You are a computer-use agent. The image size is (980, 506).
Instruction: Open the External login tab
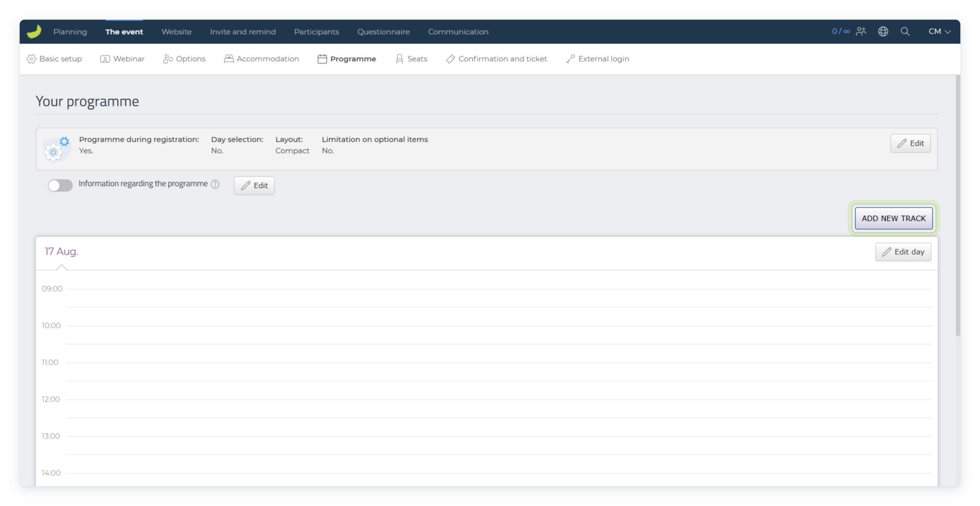(x=597, y=59)
